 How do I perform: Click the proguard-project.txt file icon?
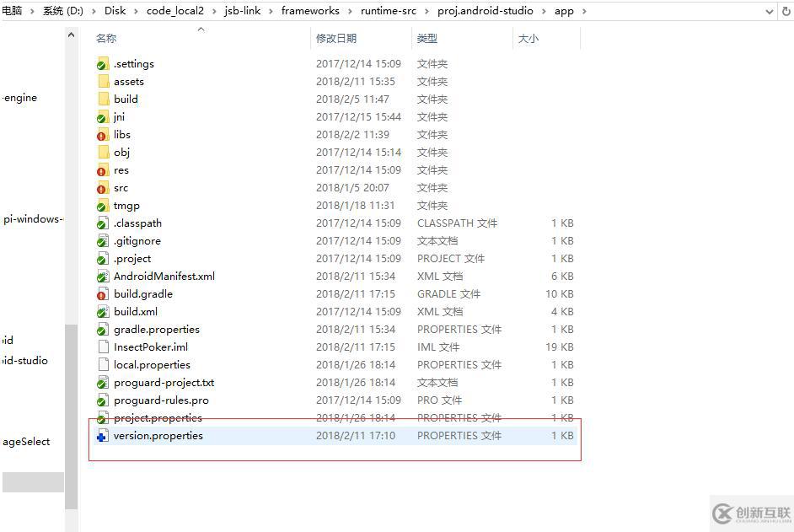point(103,383)
